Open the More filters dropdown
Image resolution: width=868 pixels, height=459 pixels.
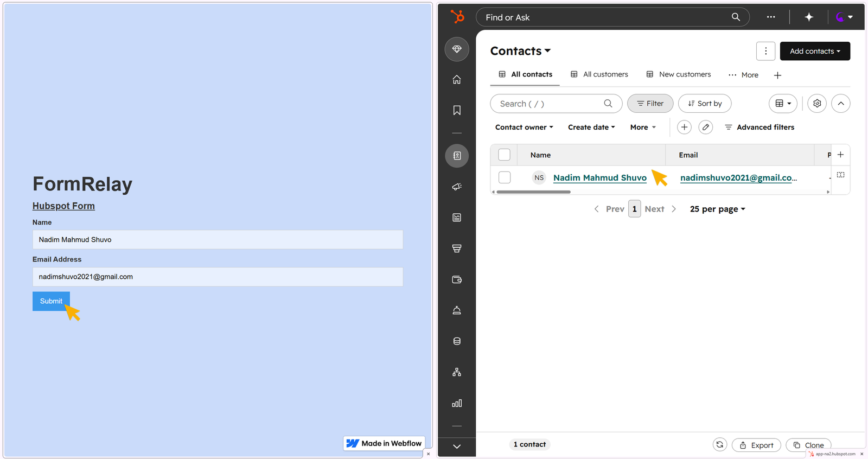[x=643, y=127]
